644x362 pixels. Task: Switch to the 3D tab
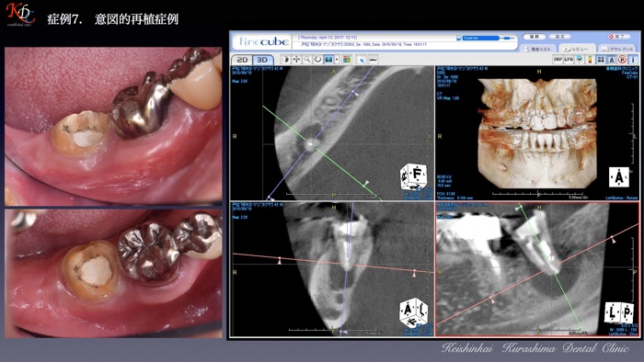[262, 60]
